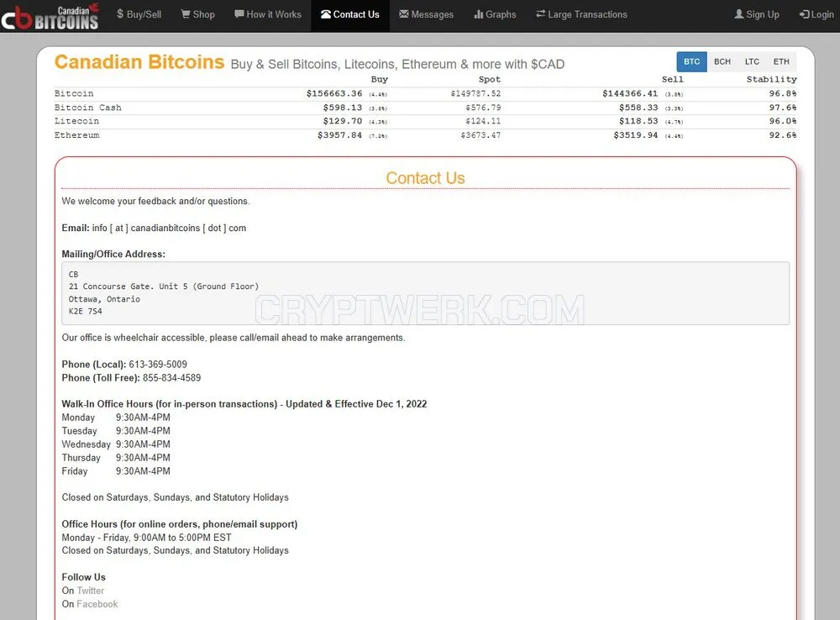
Task: Click Bitcoin stability value 96.8%
Action: click(783, 93)
